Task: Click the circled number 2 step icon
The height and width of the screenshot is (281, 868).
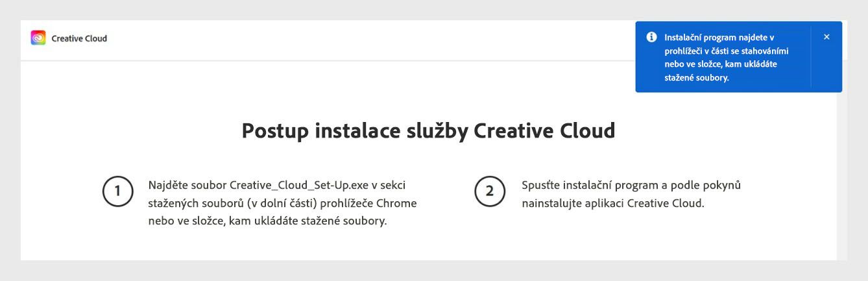Action: pos(490,191)
